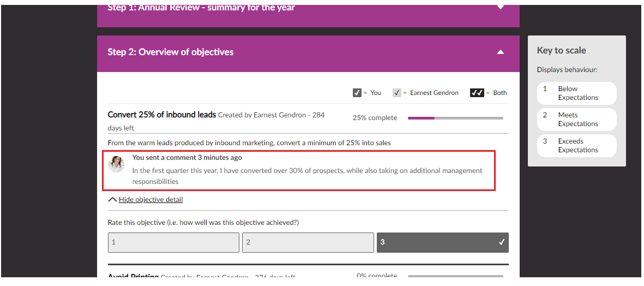
Task: Collapse Step 2 using the up arrow
Action: [501, 52]
